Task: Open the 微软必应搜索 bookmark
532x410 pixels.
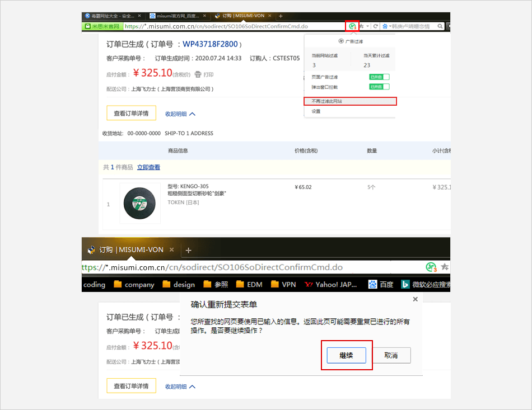Action: 426,284
